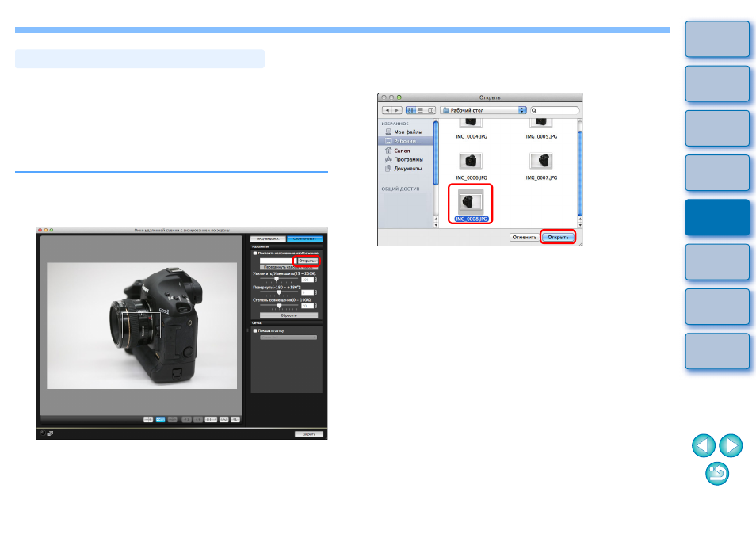Select the IMG_0008.JPG thumbnail

[x=471, y=201]
